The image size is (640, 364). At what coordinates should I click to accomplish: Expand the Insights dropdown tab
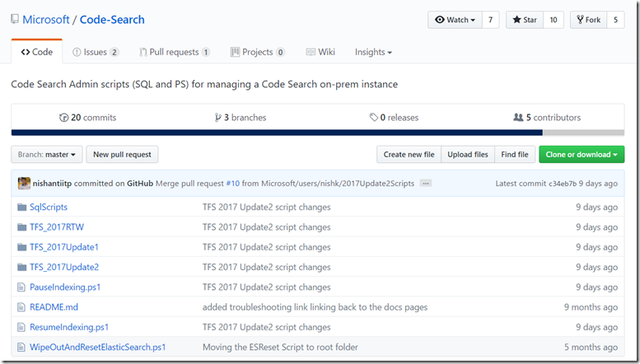[x=373, y=52]
